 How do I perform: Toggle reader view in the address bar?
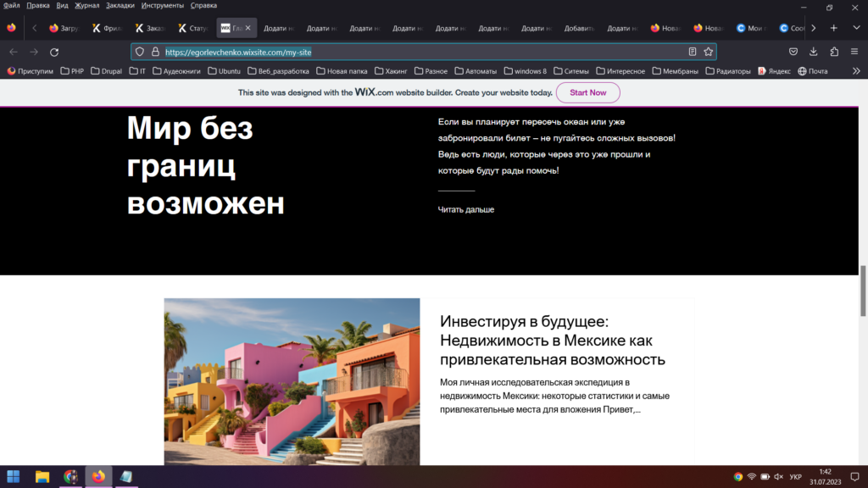tap(693, 52)
